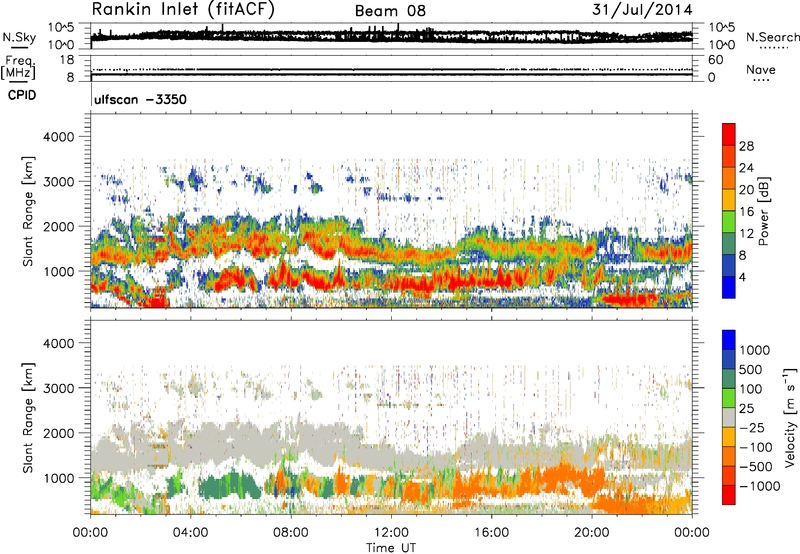
Task: Click the "N.Sky" legend label
Action: (19, 37)
